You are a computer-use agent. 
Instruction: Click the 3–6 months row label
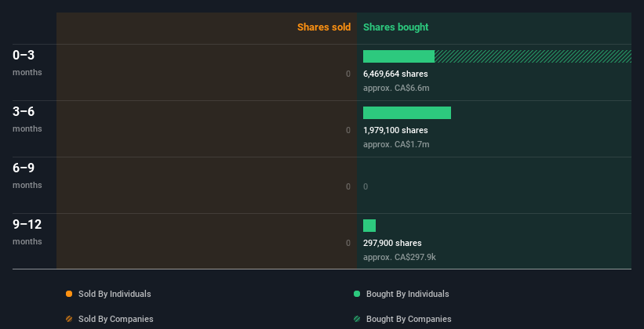[27, 119]
